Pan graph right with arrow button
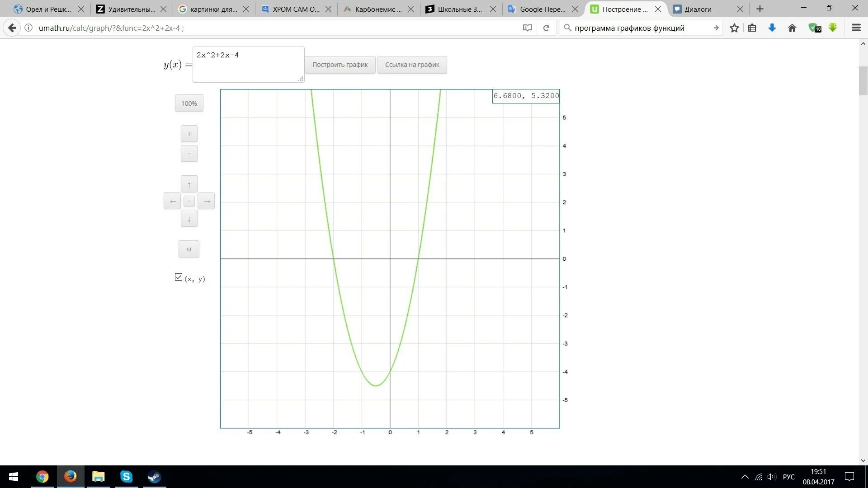The image size is (868, 488). (207, 201)
